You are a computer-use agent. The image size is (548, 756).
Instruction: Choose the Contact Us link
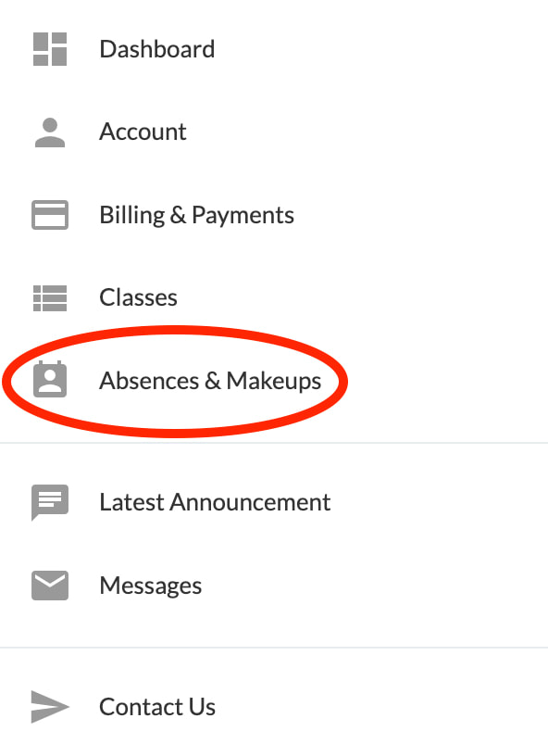point(157,707)
